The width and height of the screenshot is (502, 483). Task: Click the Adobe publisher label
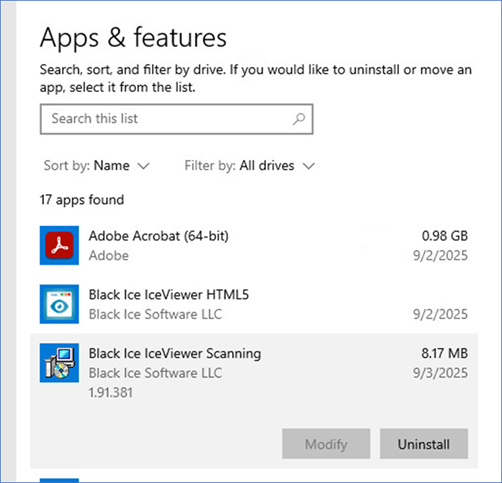[109, 256]
